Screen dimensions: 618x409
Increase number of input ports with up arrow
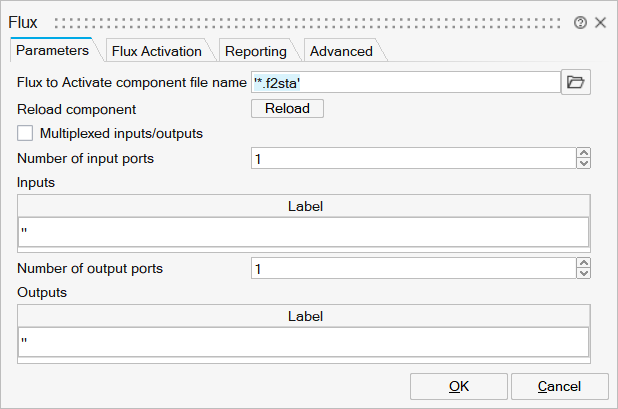click(x=584, y=153)
